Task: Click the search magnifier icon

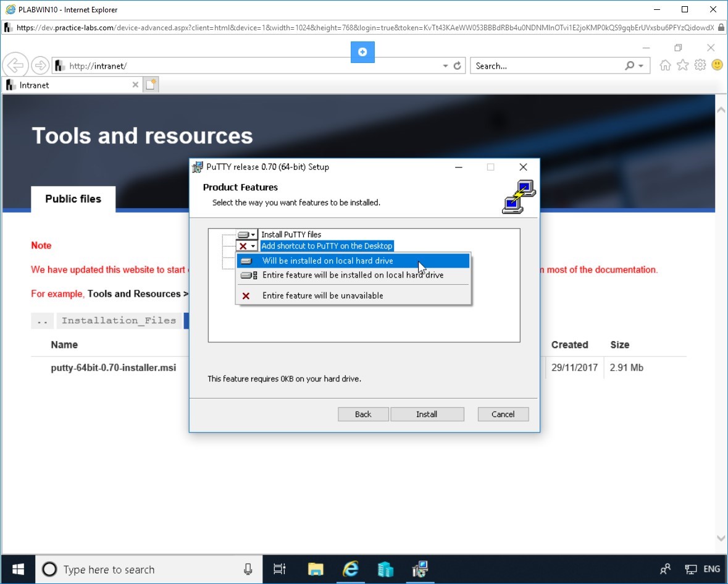Action: point(630,66)
